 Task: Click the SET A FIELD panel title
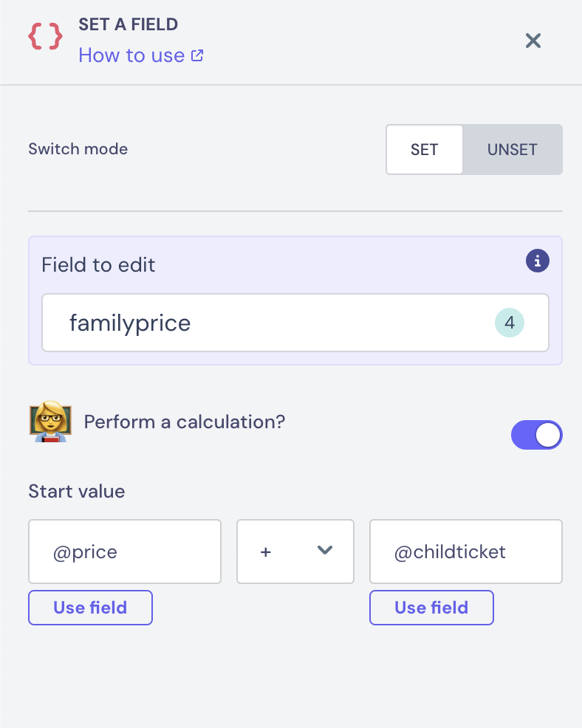(x=129, y=24)
